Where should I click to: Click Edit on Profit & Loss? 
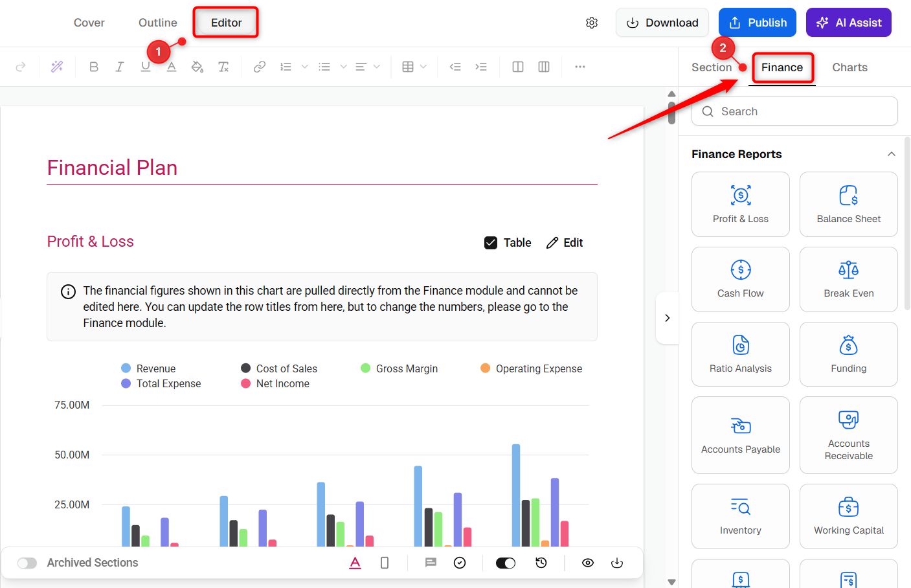tap(565, 243)
